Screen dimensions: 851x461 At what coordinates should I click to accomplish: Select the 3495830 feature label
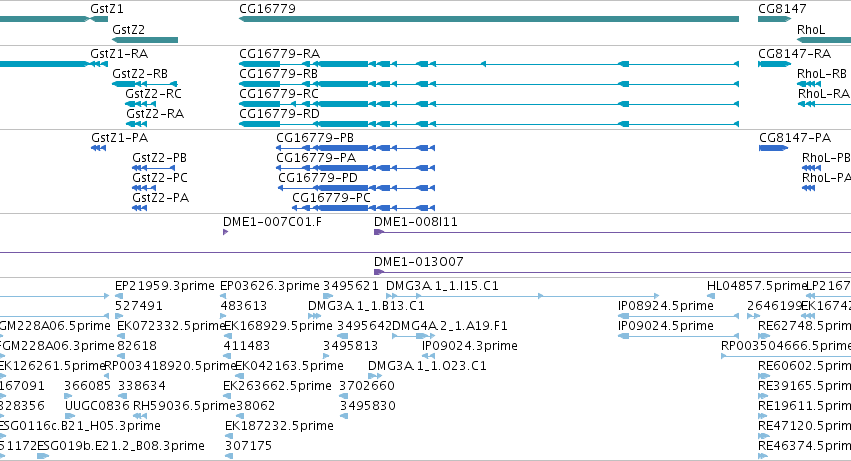click(x=368, y=406)
